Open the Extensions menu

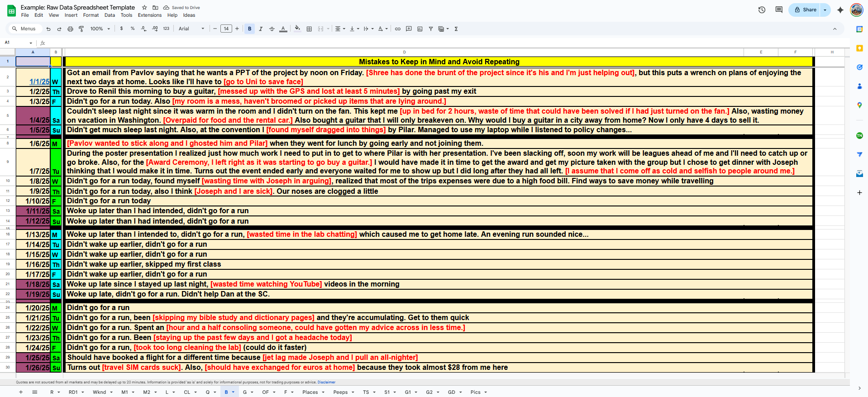(x=149, y=15)
